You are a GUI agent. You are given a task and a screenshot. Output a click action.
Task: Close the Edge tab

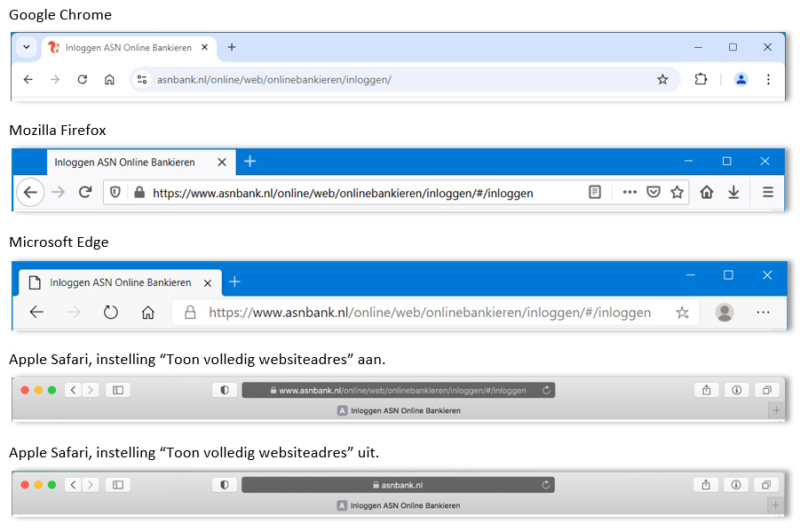208,282
